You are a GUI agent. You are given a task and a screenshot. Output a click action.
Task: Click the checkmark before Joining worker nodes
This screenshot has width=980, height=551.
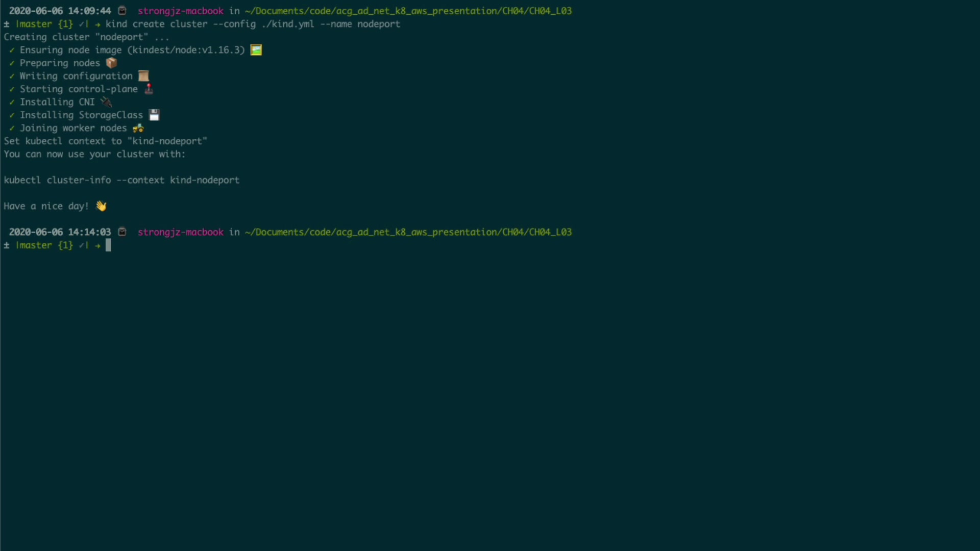(x=12, y=128)
